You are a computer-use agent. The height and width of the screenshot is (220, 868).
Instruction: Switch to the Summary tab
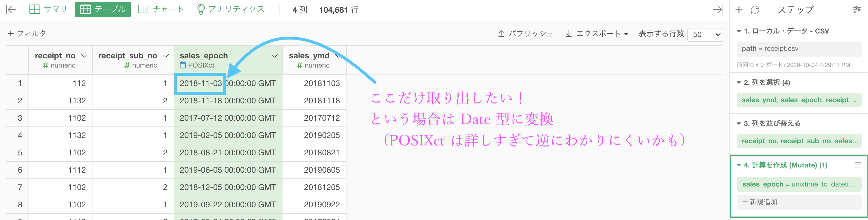(x=48, y=10)
